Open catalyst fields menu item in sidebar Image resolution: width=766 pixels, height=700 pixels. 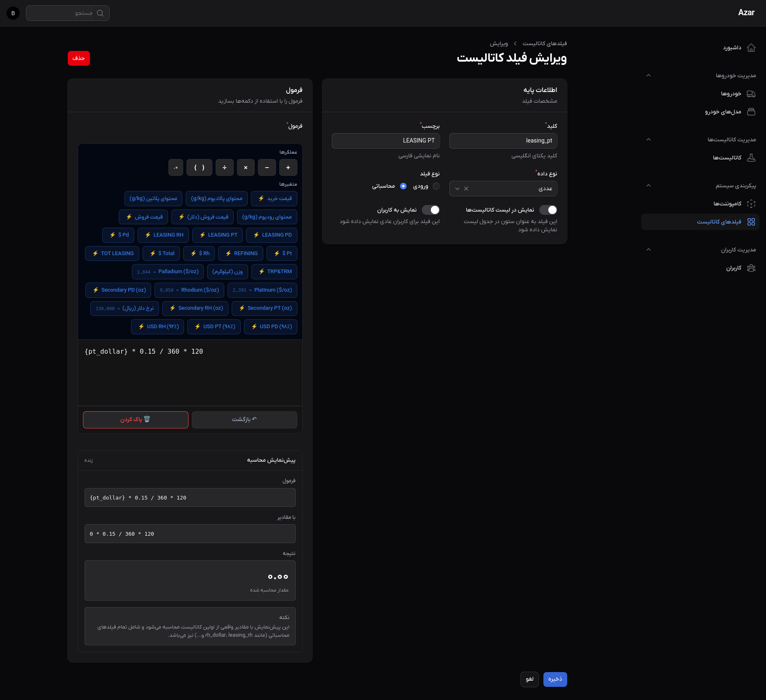pos(719,222)
